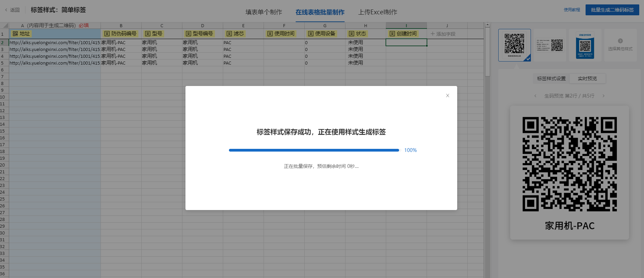
Task: Add a new column via 添加字段
Action: [x=443, y=34]
